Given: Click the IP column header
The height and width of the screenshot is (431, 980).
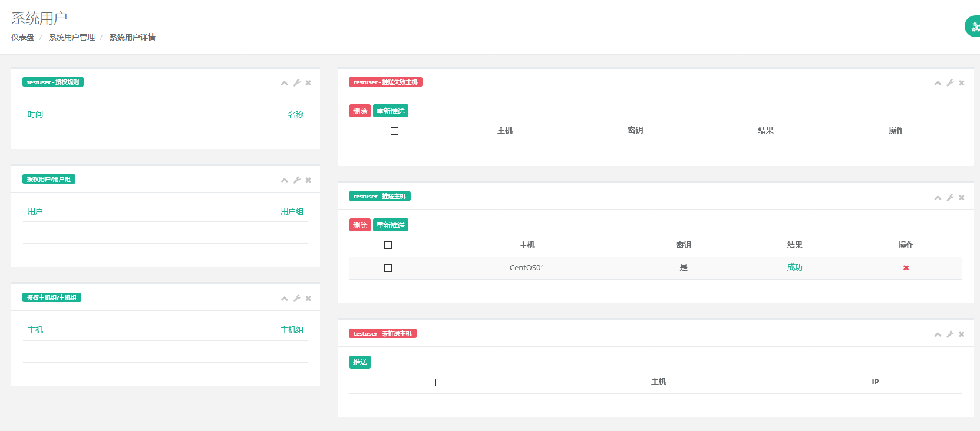Looking at the screenshot, I should click(x=875, y=382).
